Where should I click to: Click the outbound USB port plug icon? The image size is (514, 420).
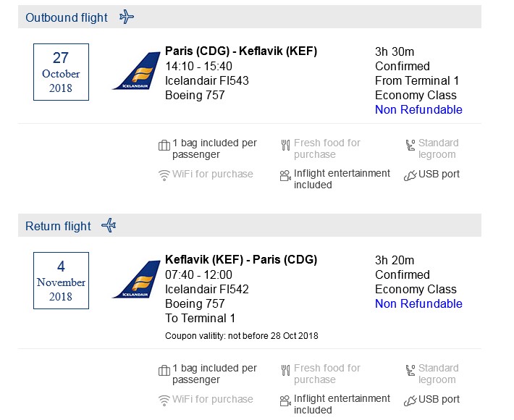click(x=410, y=175)
